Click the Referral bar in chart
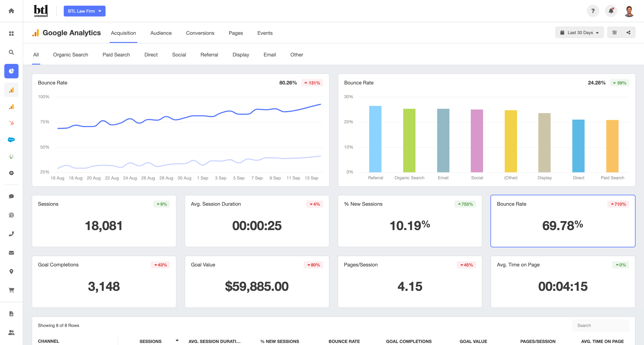Image resolution: width=644 pixels, height=345 pixels. pos(375,139)
